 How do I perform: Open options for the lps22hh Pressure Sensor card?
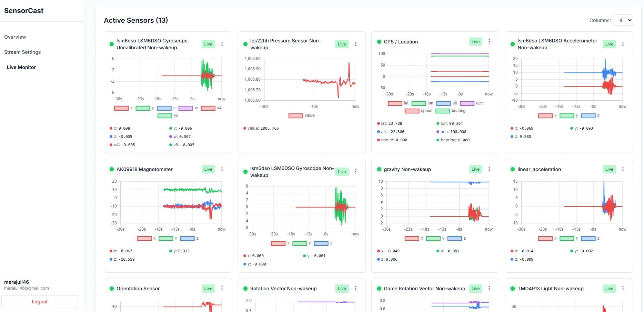[x=356, y=44]
